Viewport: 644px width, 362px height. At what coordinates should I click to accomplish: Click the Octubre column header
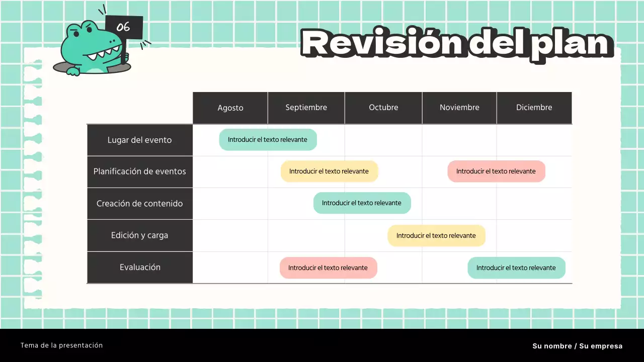tap(383, 107)
